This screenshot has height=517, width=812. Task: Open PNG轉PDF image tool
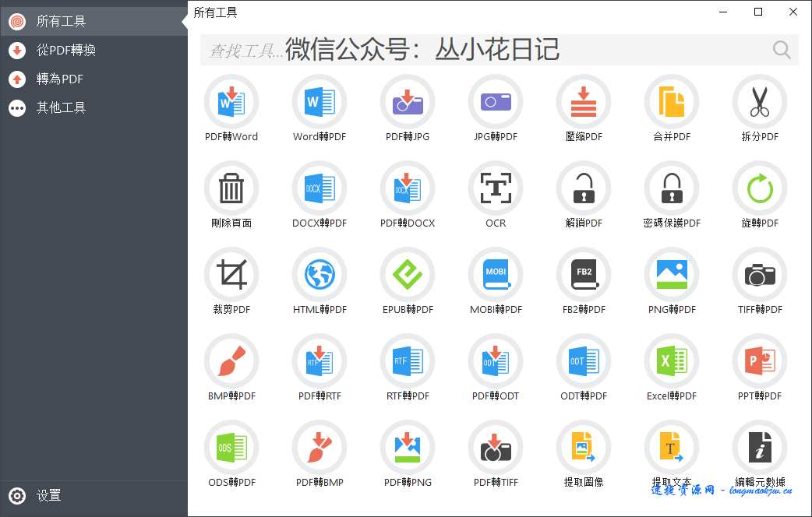point(672,275)
